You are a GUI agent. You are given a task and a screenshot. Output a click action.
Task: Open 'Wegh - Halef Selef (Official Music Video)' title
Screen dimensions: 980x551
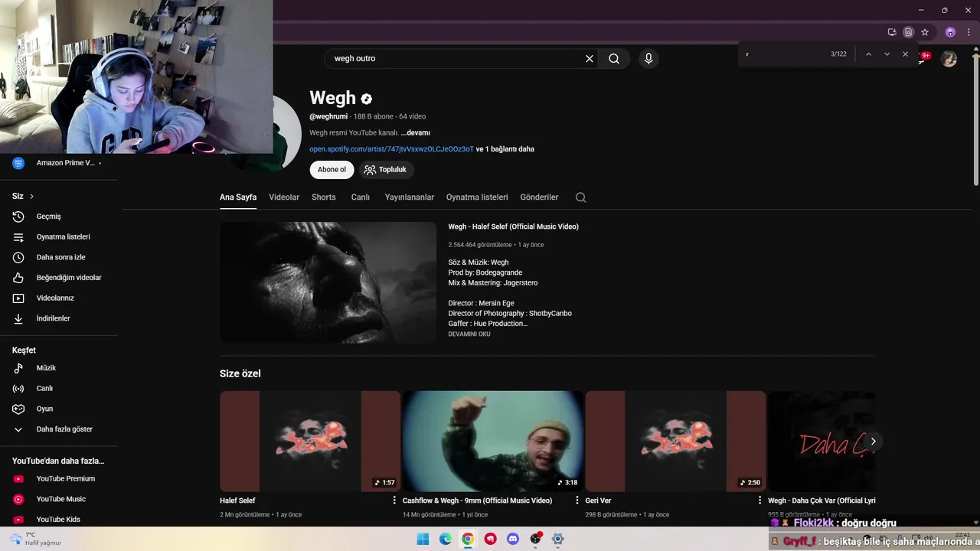[x=513, y=227]
